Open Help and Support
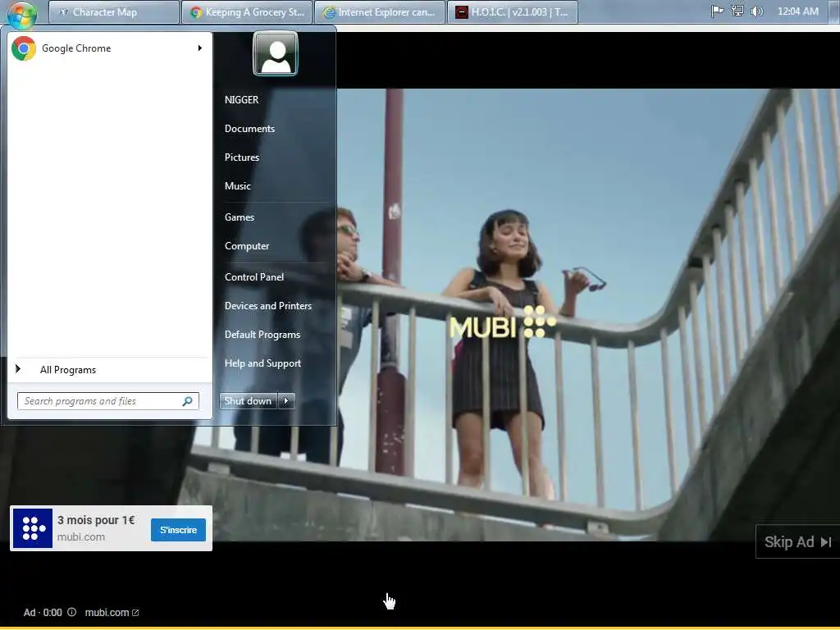 coord(263,363)
